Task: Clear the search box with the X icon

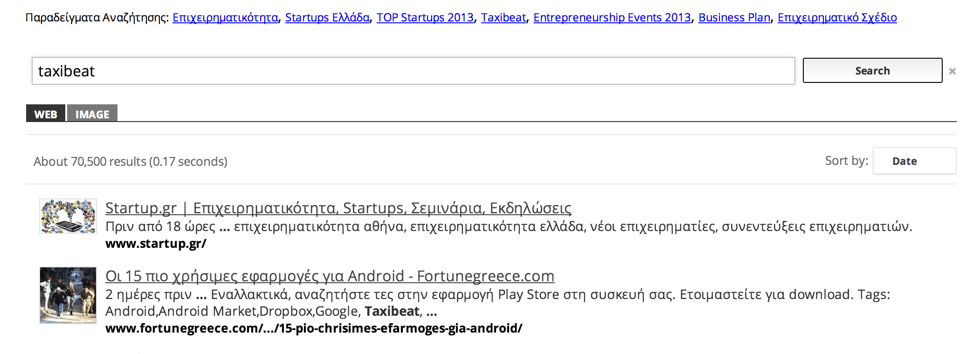Action: 952,71
